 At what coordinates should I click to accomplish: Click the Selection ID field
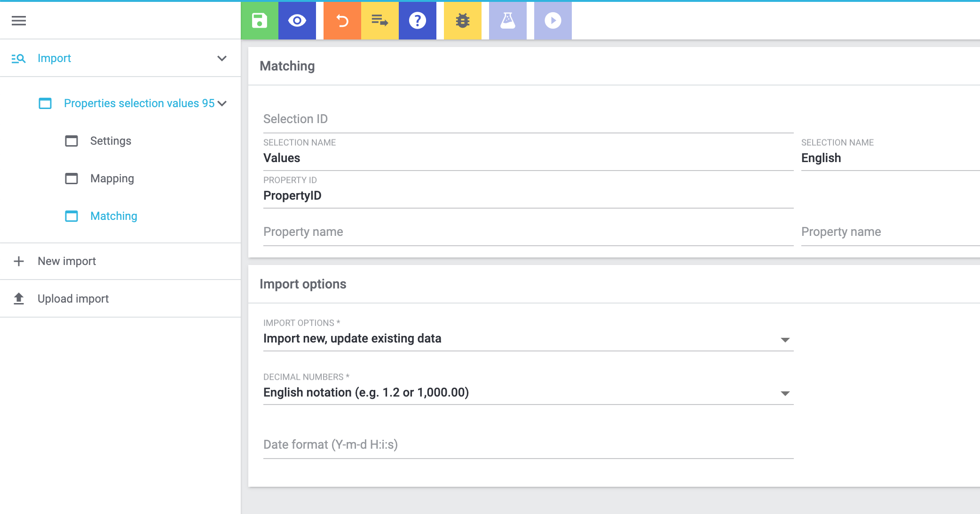tap(528, 119)
